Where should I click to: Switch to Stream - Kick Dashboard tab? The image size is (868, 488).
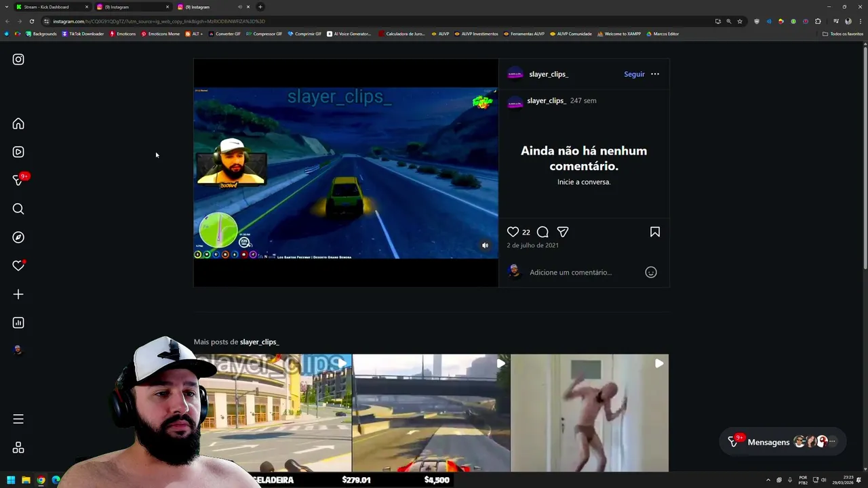(x=53, y=7)
